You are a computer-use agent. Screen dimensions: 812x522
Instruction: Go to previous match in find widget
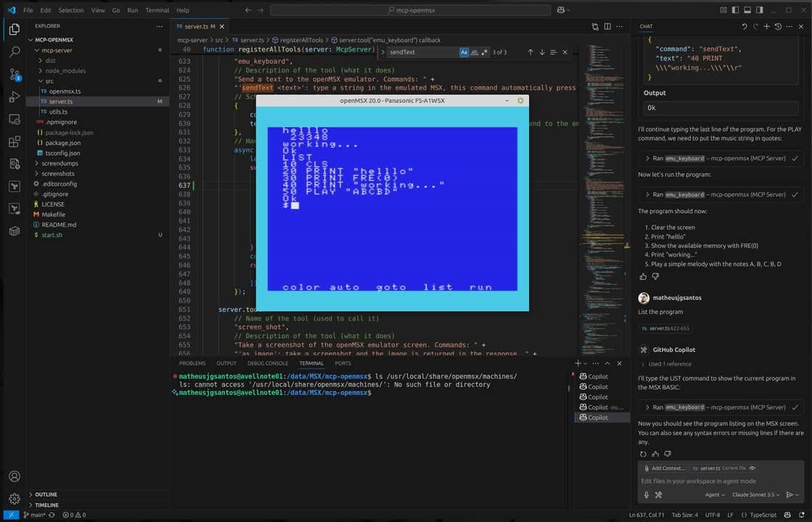tap(530, 52)
